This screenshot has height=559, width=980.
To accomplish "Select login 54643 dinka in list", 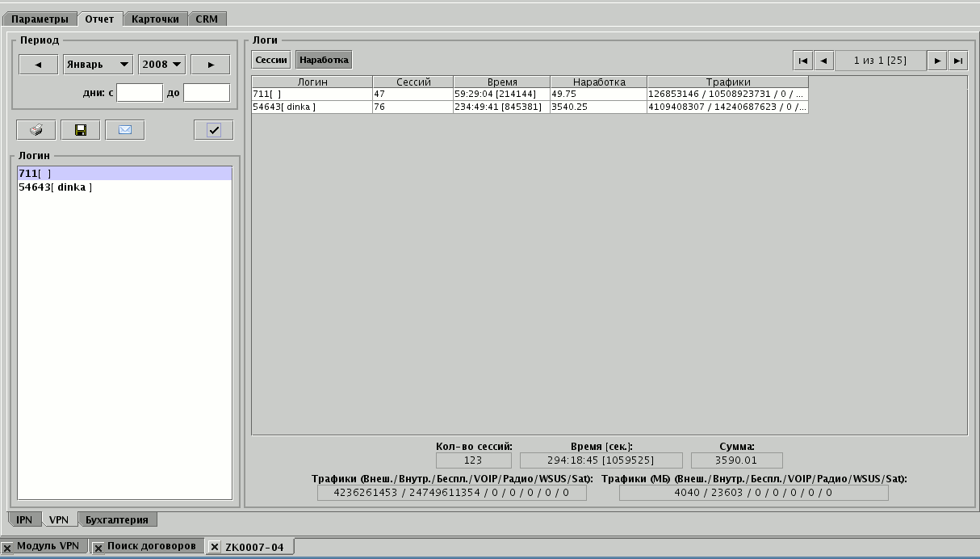I will click(56, 187).
